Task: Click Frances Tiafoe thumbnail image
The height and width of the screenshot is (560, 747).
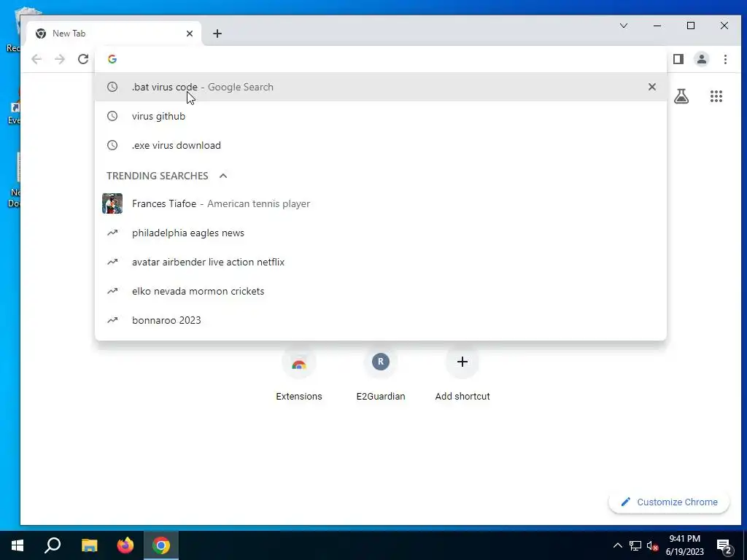Action: click(x=112, y=203)
